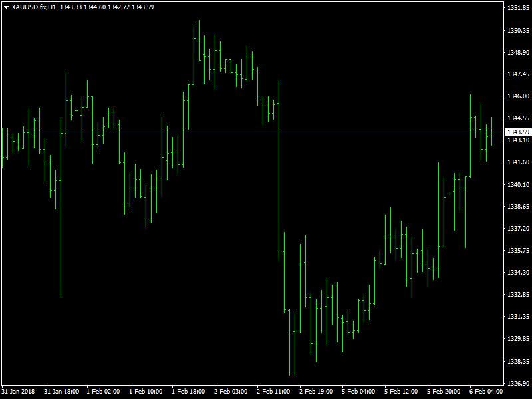Select the 2 Feb 19:00 time label
532x399 pixels.
click(x=316, y=391)
